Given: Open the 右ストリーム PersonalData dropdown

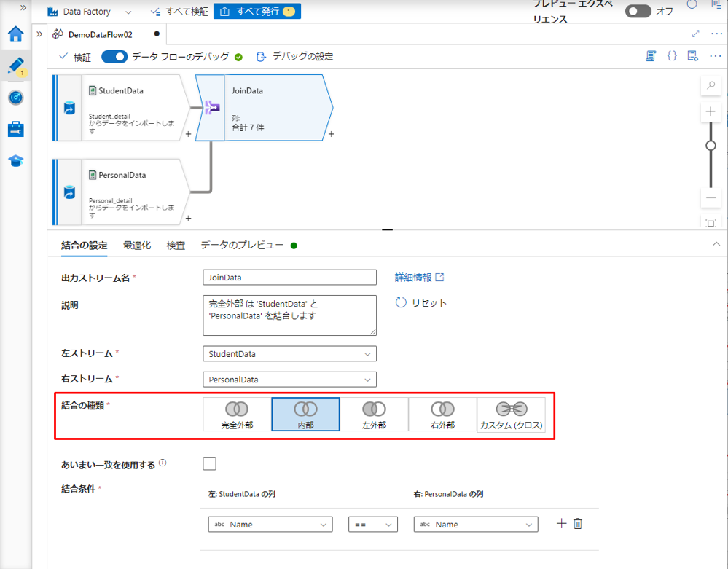Looking at the screenshot, I should 290,380.
